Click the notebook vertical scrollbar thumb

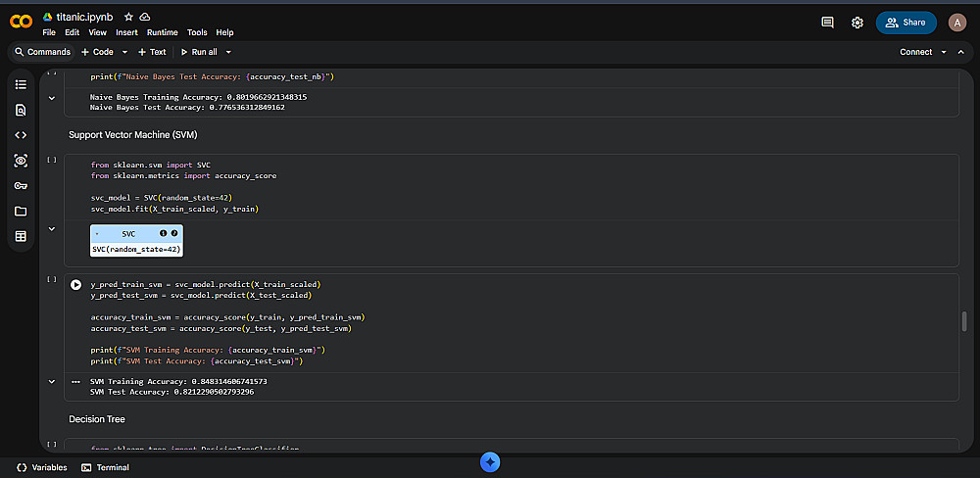964,321
